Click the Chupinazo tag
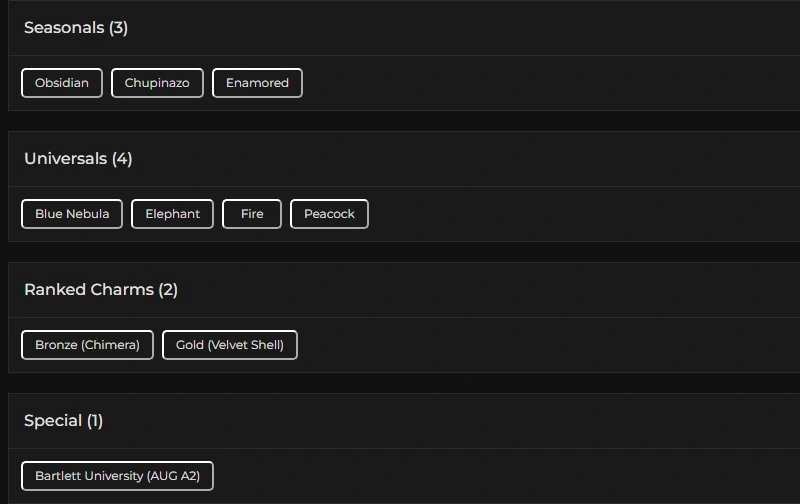Viewport: 800px width, 504px height. click(157, 83)
